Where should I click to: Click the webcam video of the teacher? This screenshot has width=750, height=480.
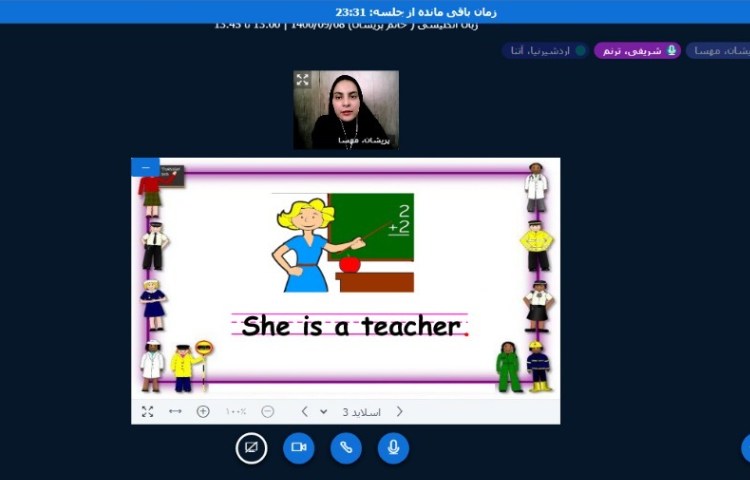click(346, 110)
